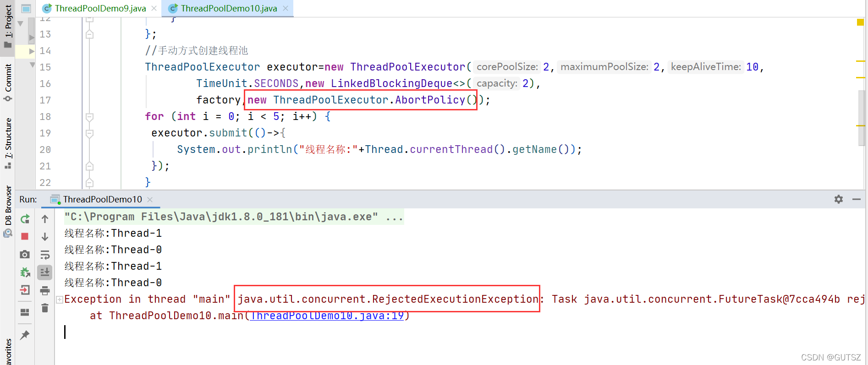Click the java.exe command line in console
Image resolution: width=868 pixels, height=365 pixels.
(x=233, y=217)
